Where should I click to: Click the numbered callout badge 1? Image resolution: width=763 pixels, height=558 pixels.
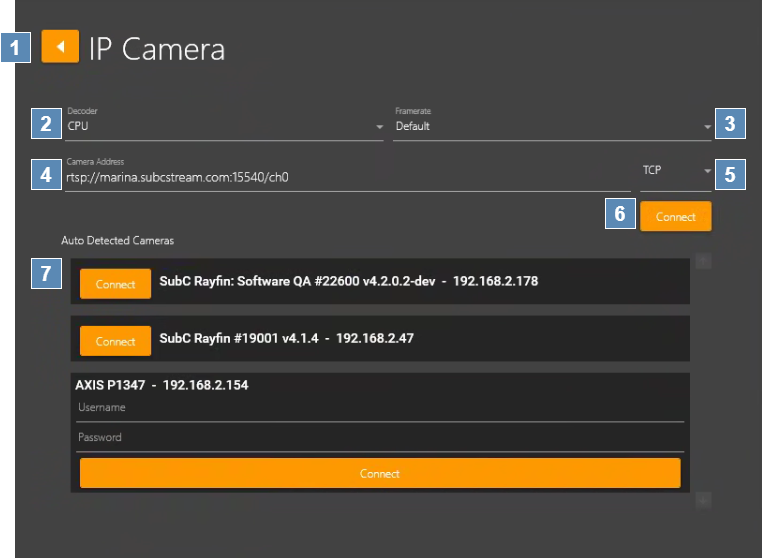coord(17,47)
